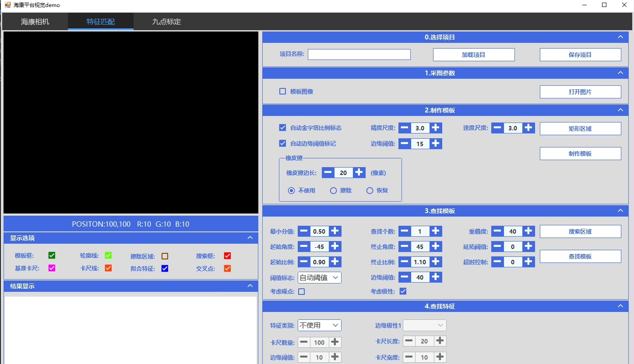Switch to the 海康相机 tab
Viewport: 634px width, 364px height.
(35, 21)
